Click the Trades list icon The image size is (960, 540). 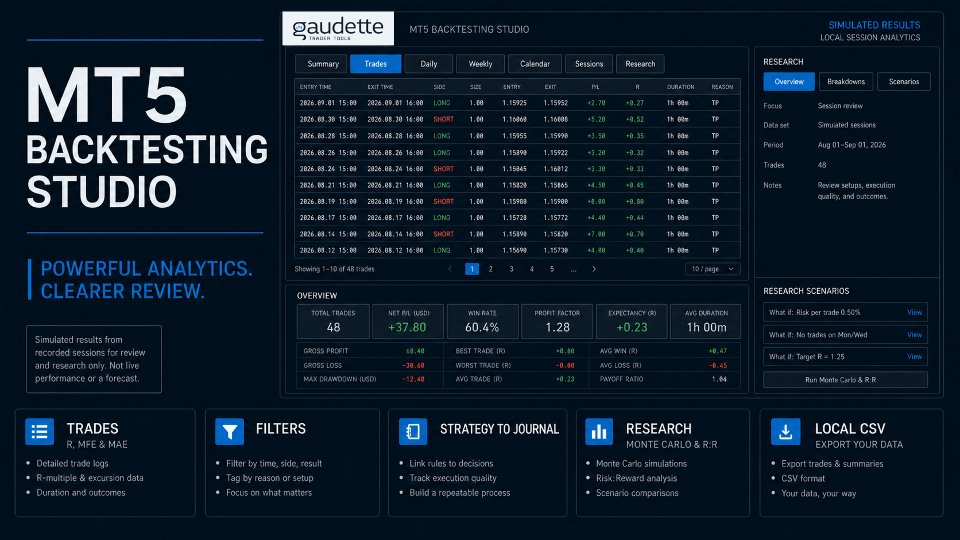pyautogui.click(x=39, y=432)
